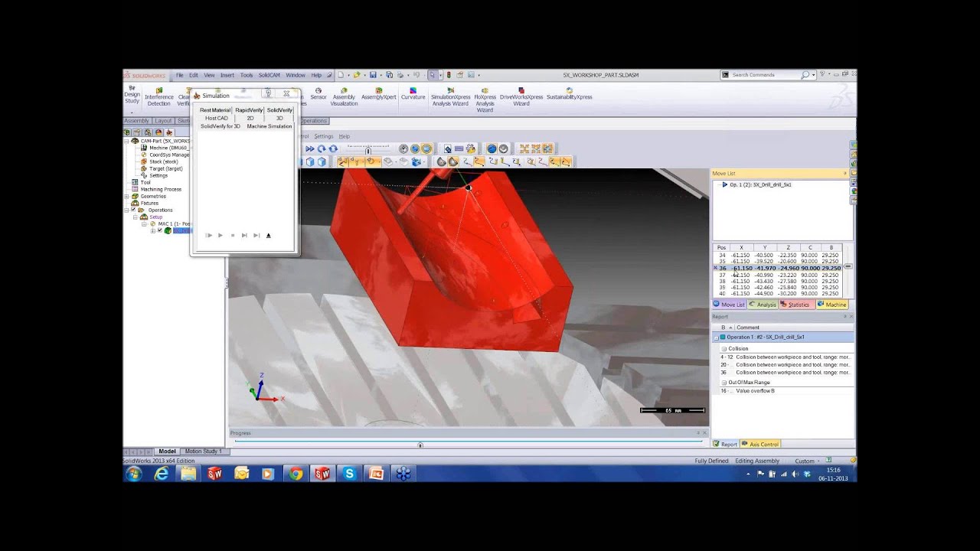Toggle the Operations checkbox in the tree
Screen dimensions: 980x551
132,210
